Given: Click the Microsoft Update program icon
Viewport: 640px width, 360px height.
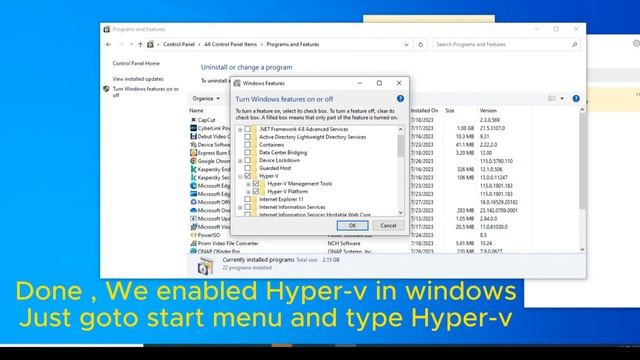Looking at the screenshot, I should click(193, 218).
